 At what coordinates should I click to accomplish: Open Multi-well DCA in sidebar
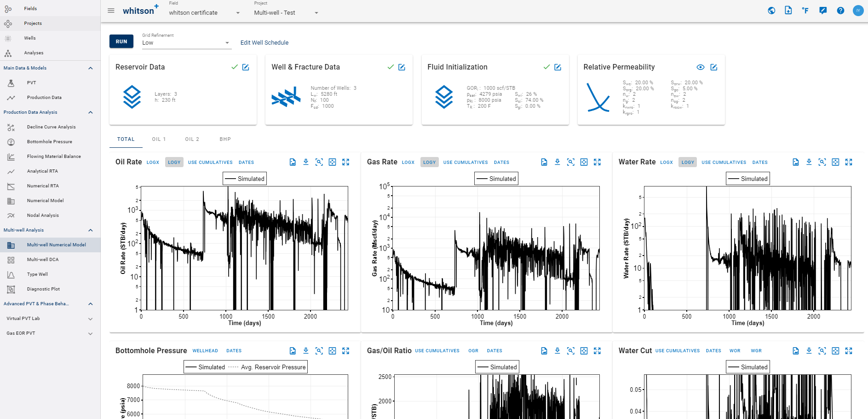point(50,260)
